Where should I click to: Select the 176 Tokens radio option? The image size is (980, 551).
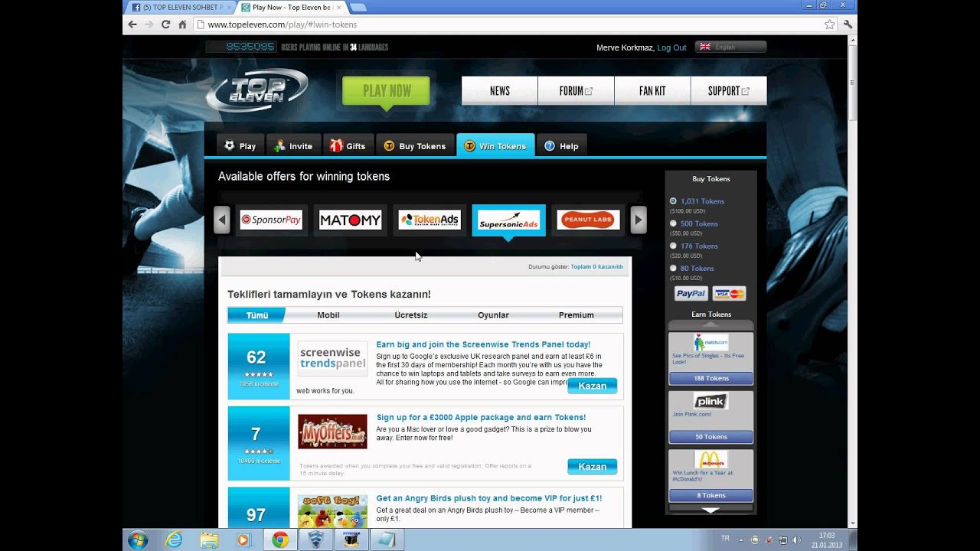click(673, 246)
